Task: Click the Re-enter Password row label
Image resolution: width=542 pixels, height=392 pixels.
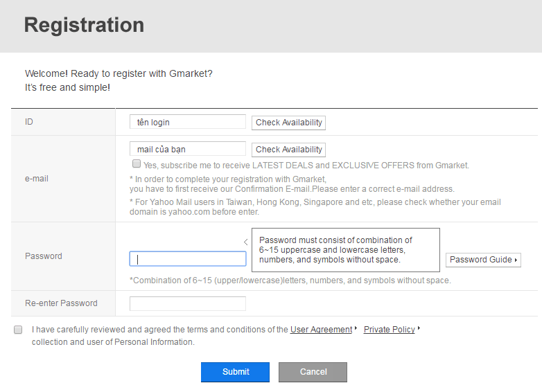Action: coord(61,303)
